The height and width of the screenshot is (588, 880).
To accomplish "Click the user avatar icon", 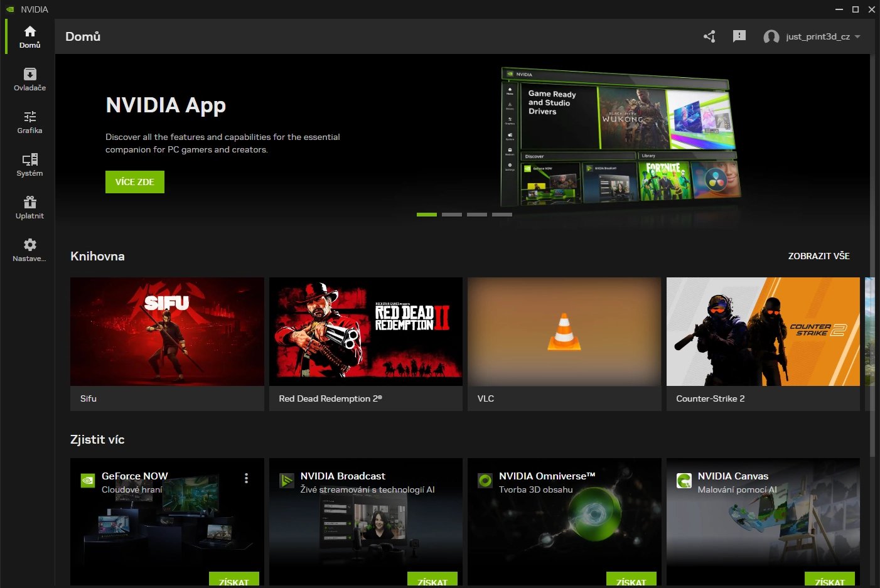I will [x=771, y=37].
